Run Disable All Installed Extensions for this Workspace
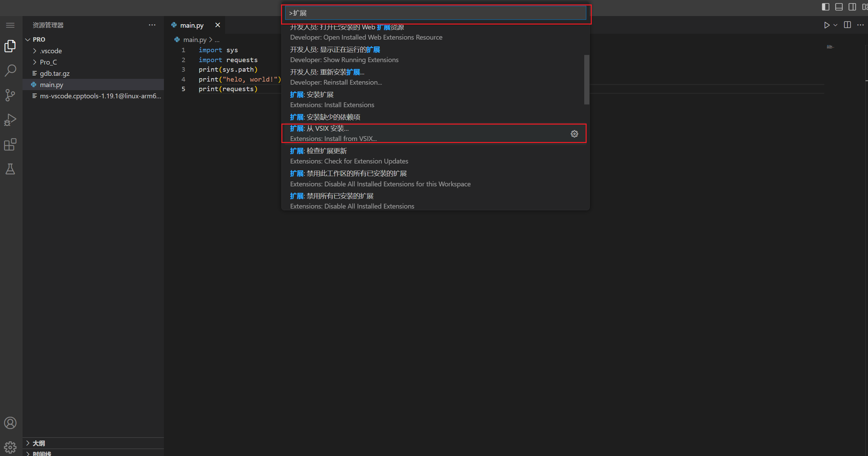This screenshot has width=868, height=456. 433,179
